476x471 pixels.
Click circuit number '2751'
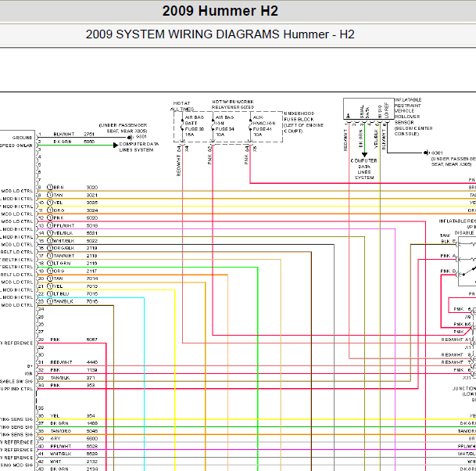(x=89, y=134)
